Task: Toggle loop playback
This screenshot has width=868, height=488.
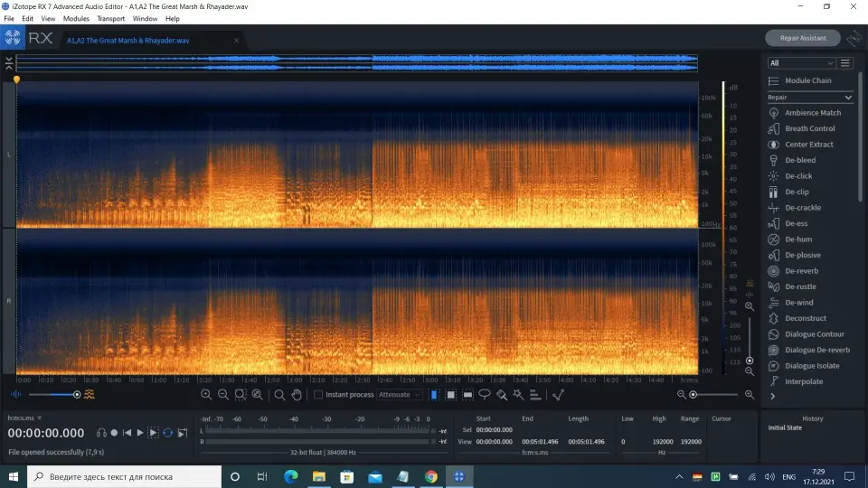Action: click(168, 434)
